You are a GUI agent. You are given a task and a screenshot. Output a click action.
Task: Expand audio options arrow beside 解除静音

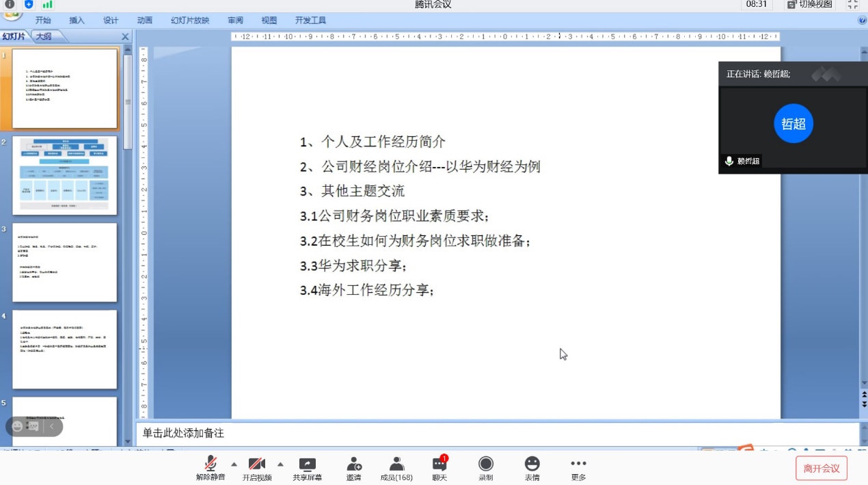click(x=234, y=463)
